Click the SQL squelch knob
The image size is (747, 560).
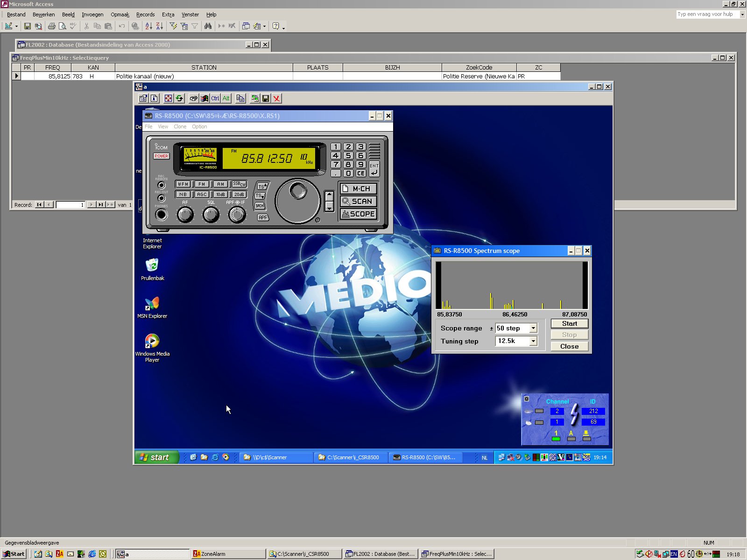(211, 215)
